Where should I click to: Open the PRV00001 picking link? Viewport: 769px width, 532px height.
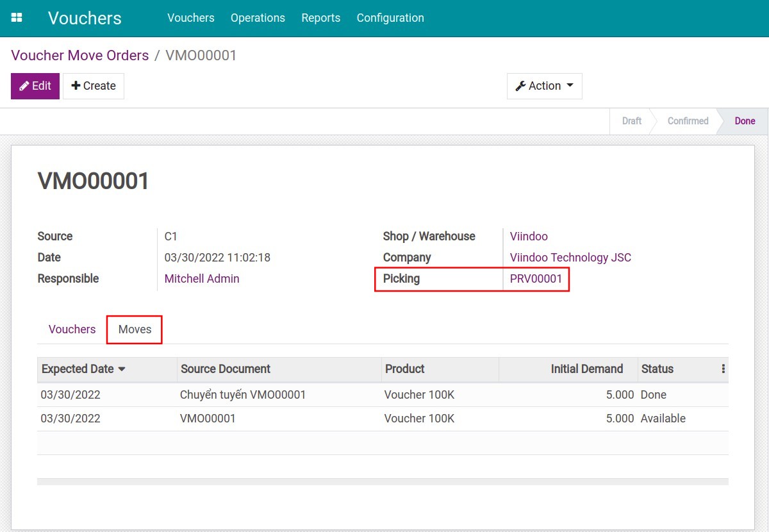tap(536, 279)
